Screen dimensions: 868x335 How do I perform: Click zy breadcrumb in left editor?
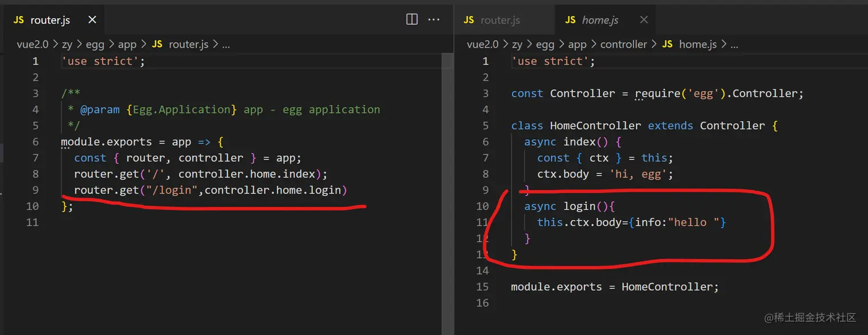pos(67,44)
